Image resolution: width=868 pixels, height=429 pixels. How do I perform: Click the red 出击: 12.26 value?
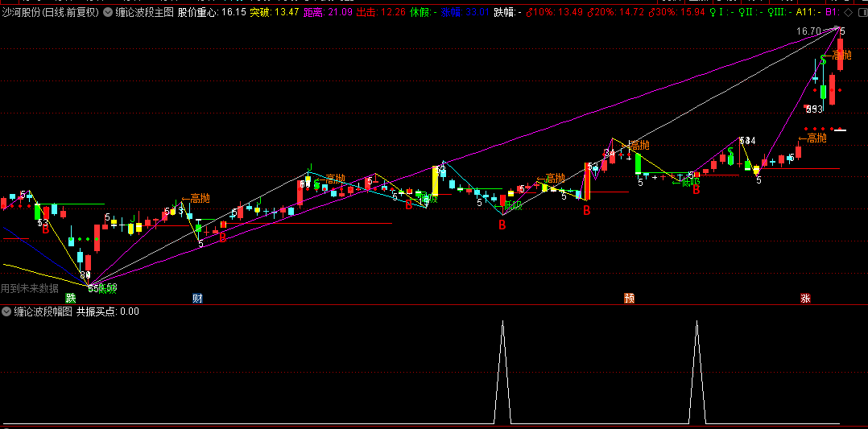tap(382, 11)
